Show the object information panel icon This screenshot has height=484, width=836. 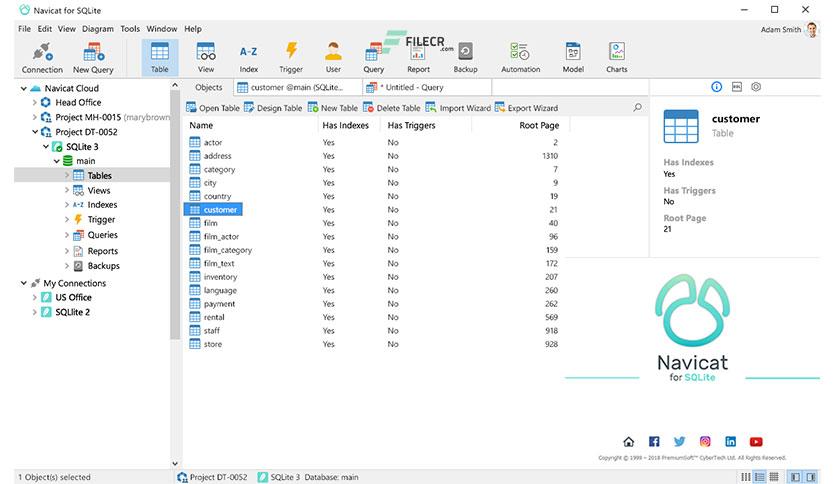pyautogui.click(x=717, y=87)
